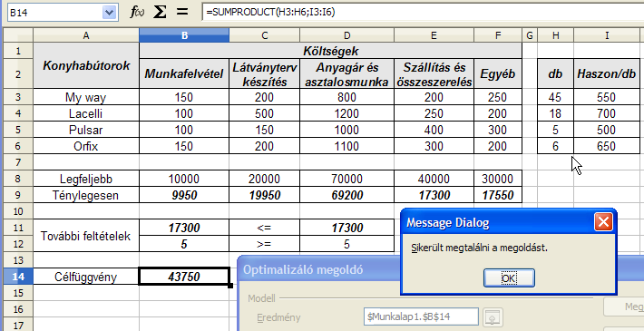Click the cell 'Lacelli'
Screen dimensions: 644x331
[x=86, y=113]
